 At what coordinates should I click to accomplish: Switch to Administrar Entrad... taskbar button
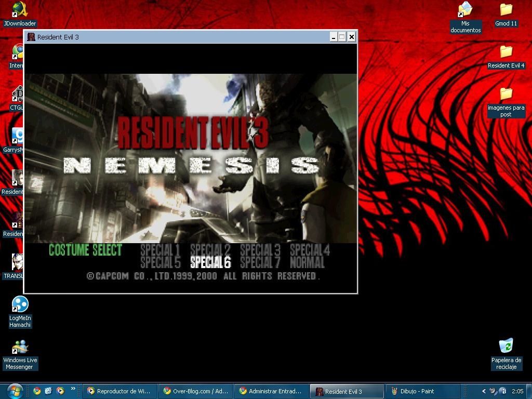click(272, 391)
